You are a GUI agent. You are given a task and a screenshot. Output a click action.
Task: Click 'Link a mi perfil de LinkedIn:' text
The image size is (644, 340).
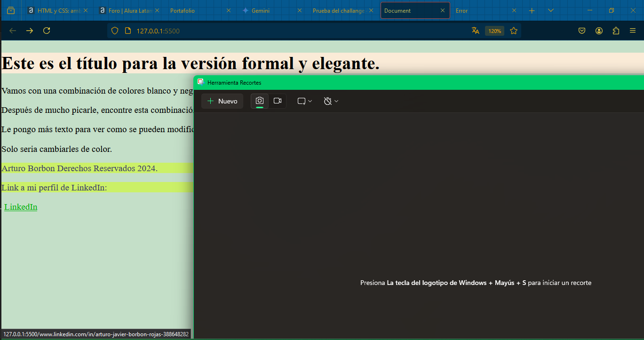pos(54,188)
